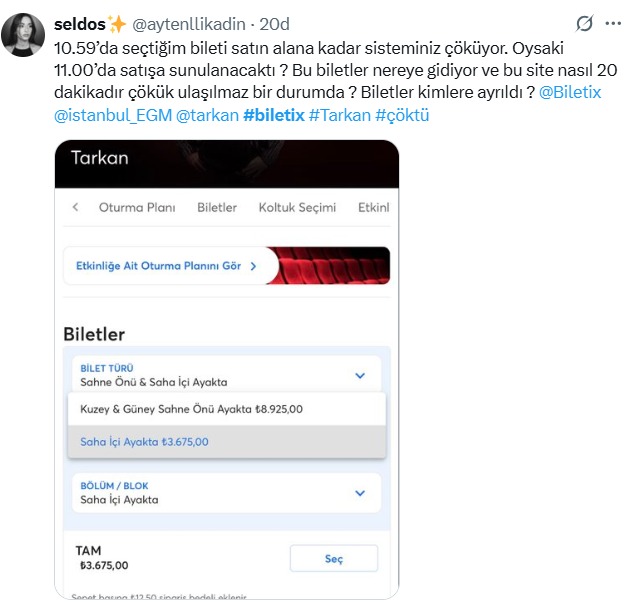
Task: Expand the Bölüm / Blok dropdown
Action: tap(360, 493)
